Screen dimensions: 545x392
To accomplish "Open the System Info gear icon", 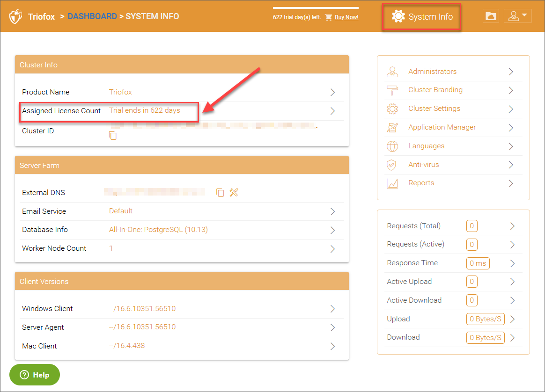I will pyautogui.click(x=398, y=16).
